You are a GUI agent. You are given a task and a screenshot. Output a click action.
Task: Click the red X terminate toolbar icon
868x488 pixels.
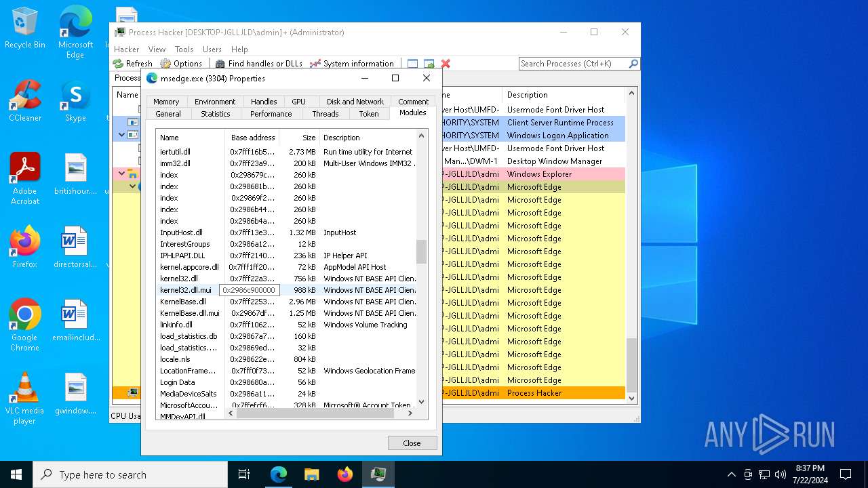coord(446,64)
